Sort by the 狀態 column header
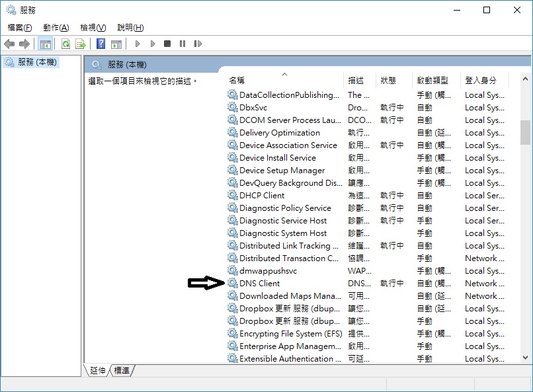Viewport: 533px width, 392px height. click(393, 80)
